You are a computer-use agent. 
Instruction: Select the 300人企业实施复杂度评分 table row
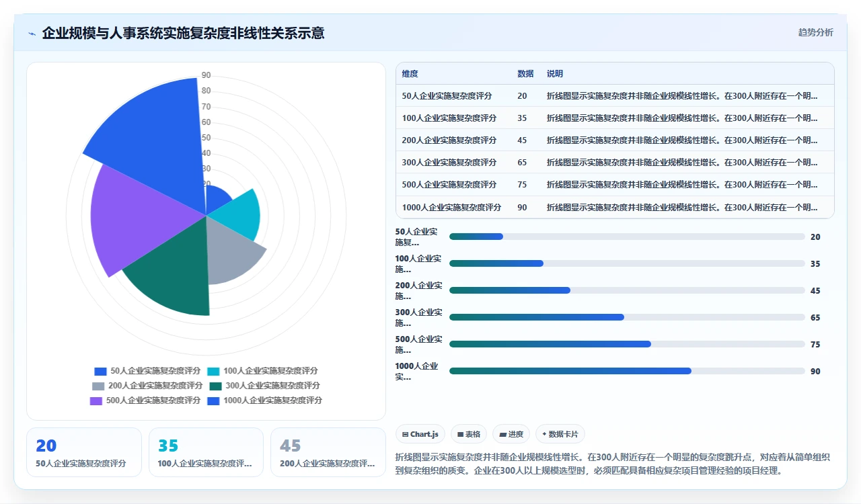[615, 162]
